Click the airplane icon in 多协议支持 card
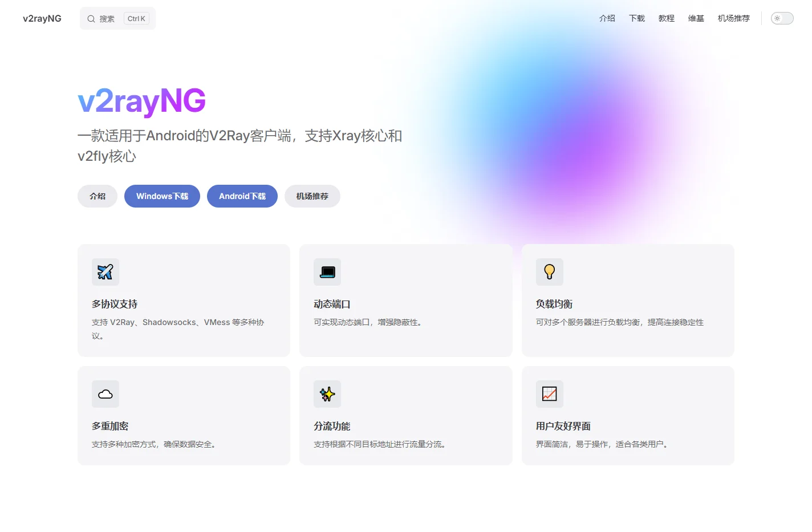The height and width of the screenshot is (532, 812). [105, 272]
